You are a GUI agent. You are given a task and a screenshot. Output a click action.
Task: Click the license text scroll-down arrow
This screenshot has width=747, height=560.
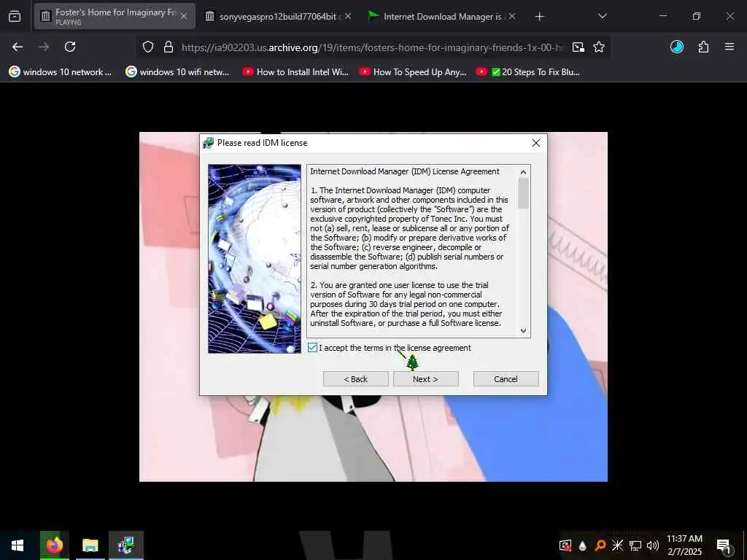pos(523,330)
